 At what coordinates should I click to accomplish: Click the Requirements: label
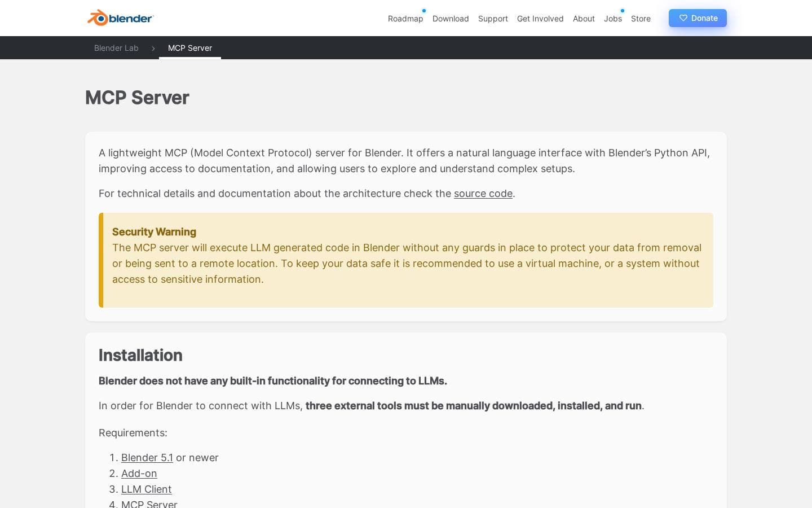[x=133, y=433]
